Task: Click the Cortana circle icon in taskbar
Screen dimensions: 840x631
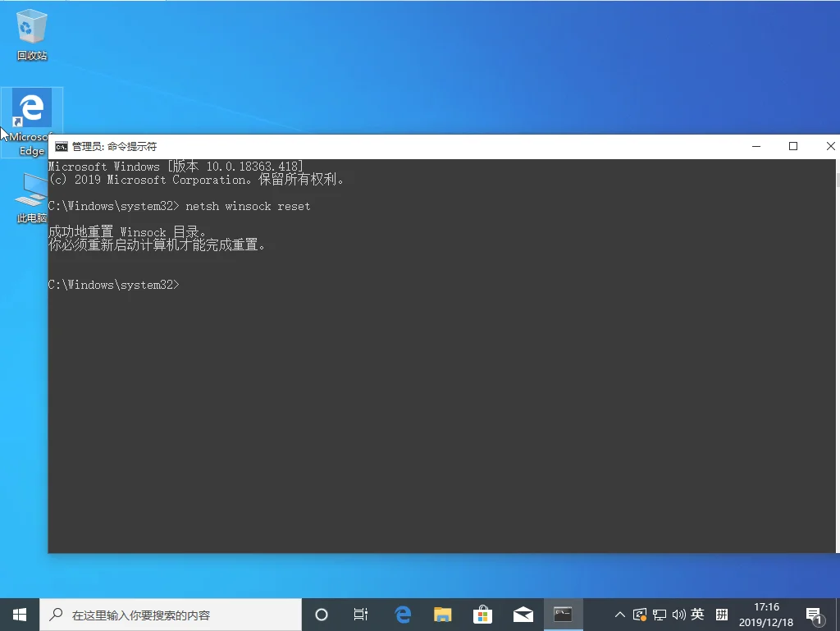Action: click(x=322, y=615)
